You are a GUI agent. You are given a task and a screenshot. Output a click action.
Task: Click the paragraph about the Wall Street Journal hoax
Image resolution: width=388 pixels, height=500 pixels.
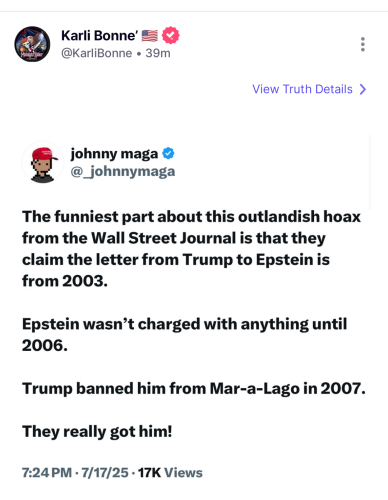pos(191,249)
